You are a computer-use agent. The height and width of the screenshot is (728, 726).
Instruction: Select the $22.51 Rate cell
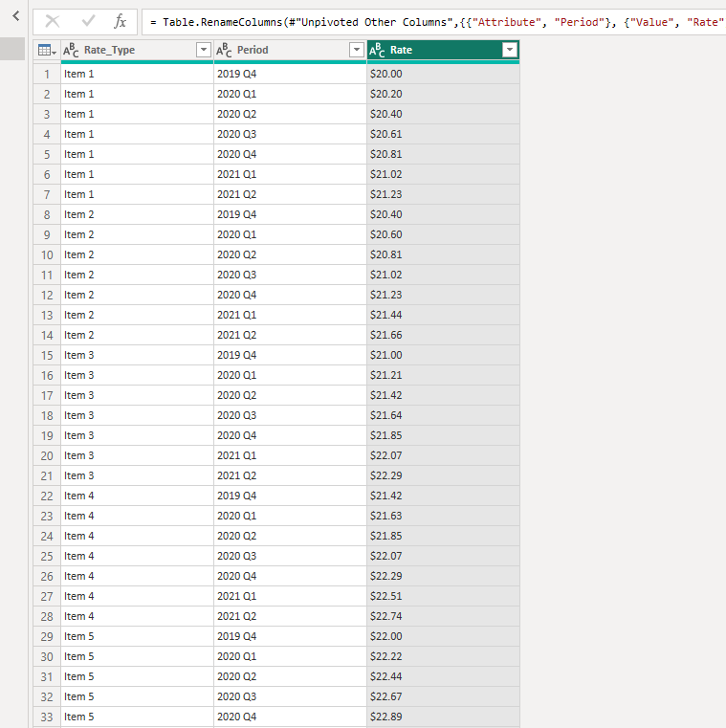click(x=443, y=596)
